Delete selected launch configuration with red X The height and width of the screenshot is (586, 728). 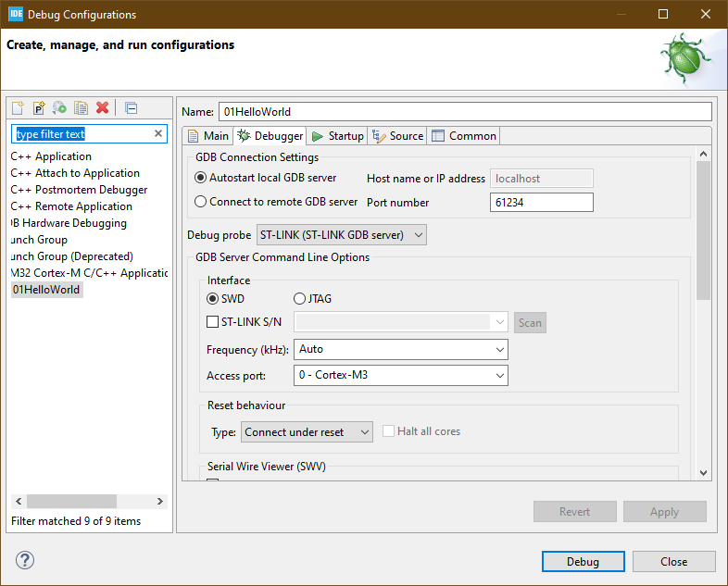click(x=102, y=108)
